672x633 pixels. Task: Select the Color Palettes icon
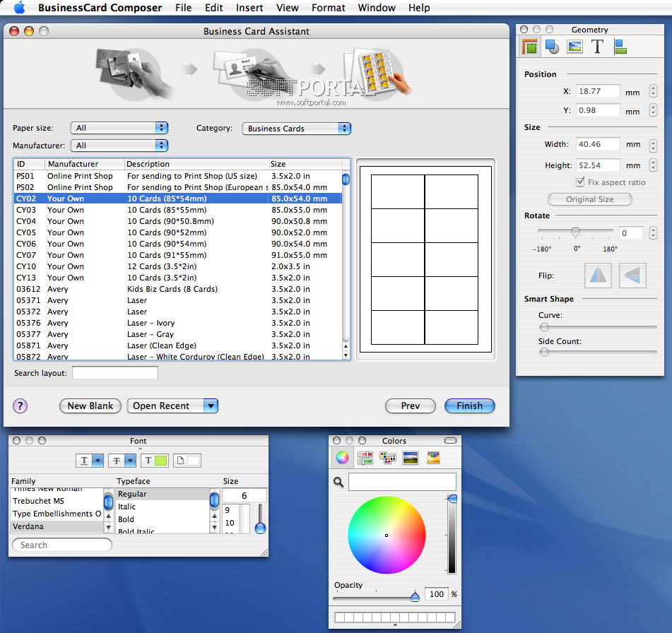click(x=387, y=458)
